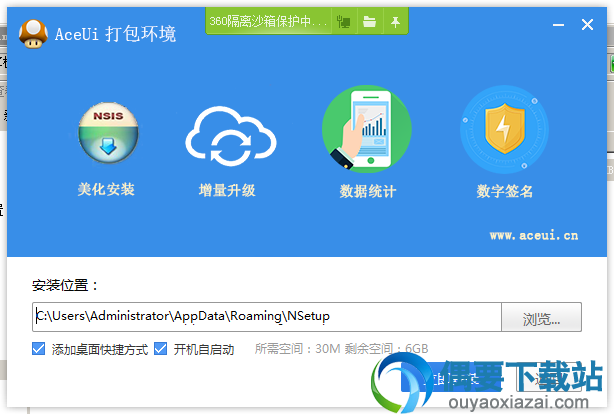The width and height of the screenshot is (614, 414).
Task: Click the AceUi 打包环境 title
Action: (116, 34)
